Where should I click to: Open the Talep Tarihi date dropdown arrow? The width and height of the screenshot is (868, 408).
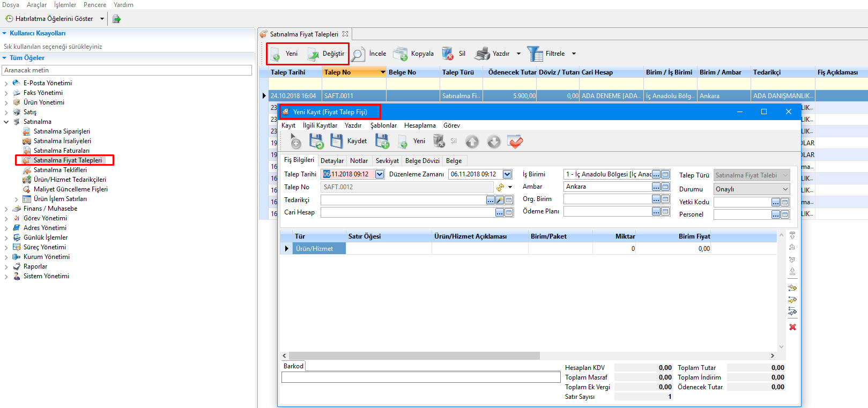(380, 174)
